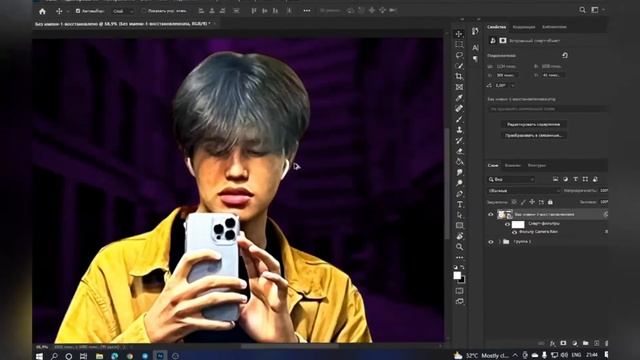Screen dimensions: 640x360
Task: Open more align options three dots
Action: point(307,11)
